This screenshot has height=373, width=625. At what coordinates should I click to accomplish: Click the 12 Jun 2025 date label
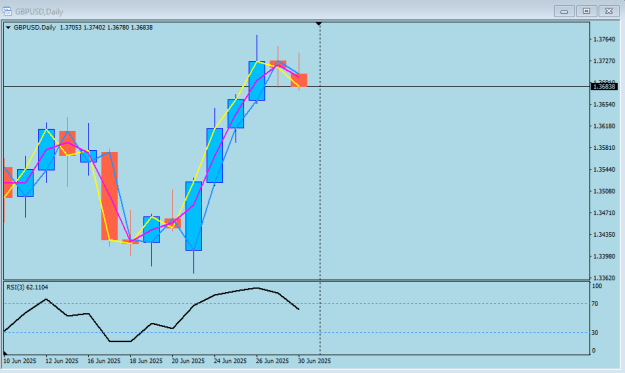point(62,361)
